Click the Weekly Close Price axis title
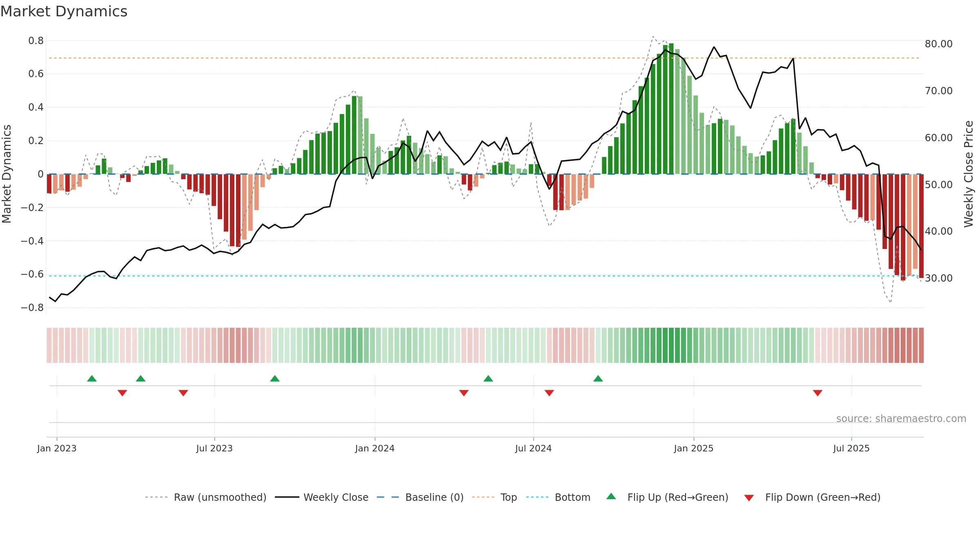 (x=969, y=174)
